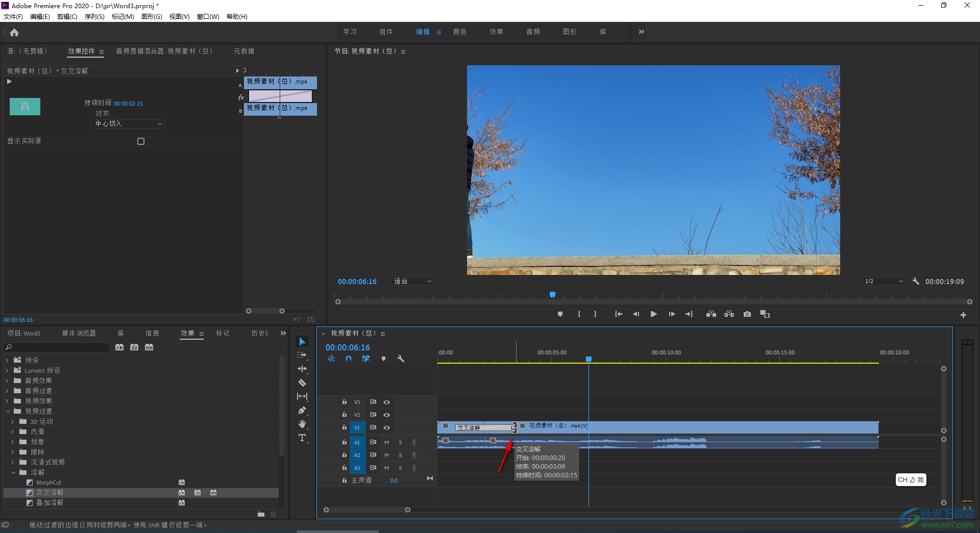Click the Ripple Edit tool
Viewport: 980px width, 533px height.
[x=302, y=369]
